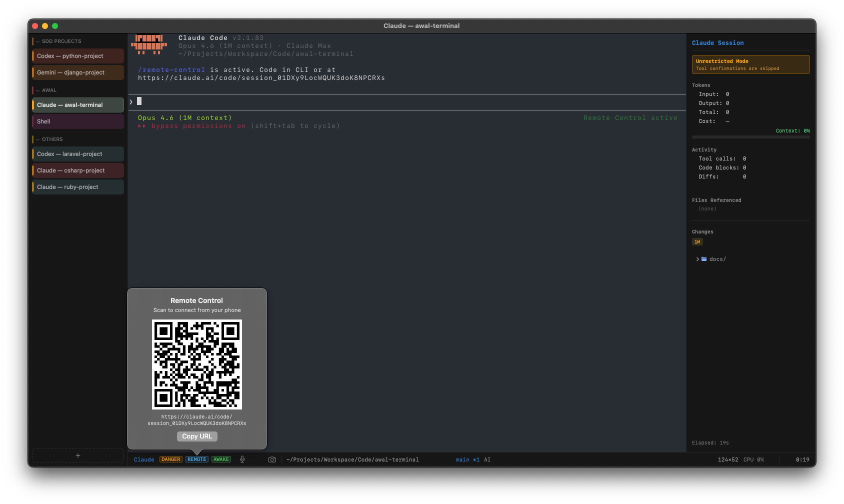The image size is (844, 504).
Task: Click the Copy URL button
Action: point(196,436)
